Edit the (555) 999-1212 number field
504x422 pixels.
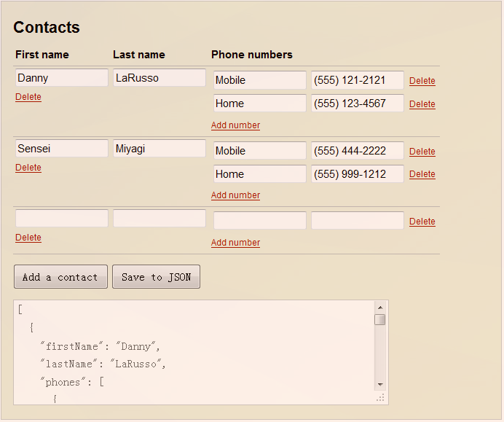358,173
